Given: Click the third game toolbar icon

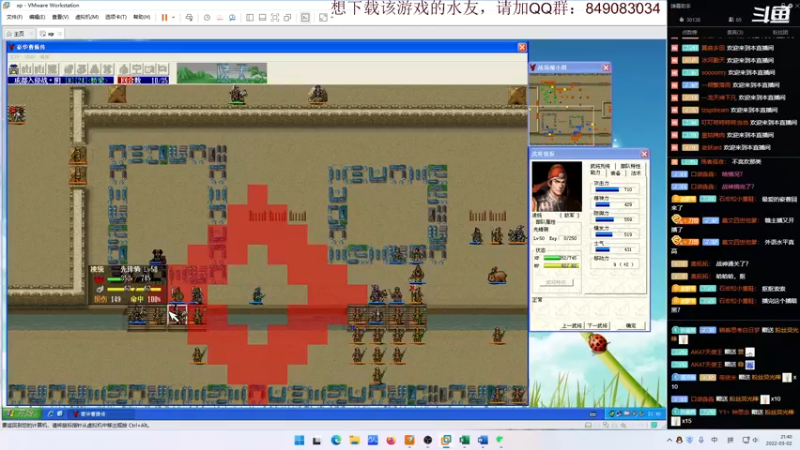Looking at the screenshot, I should 39,69.
